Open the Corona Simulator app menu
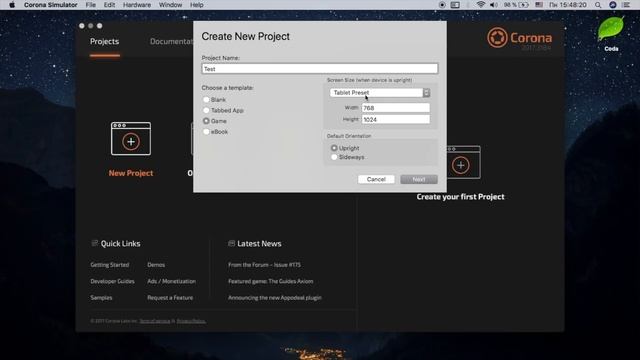The image size is (640, 360). [51, 5]
